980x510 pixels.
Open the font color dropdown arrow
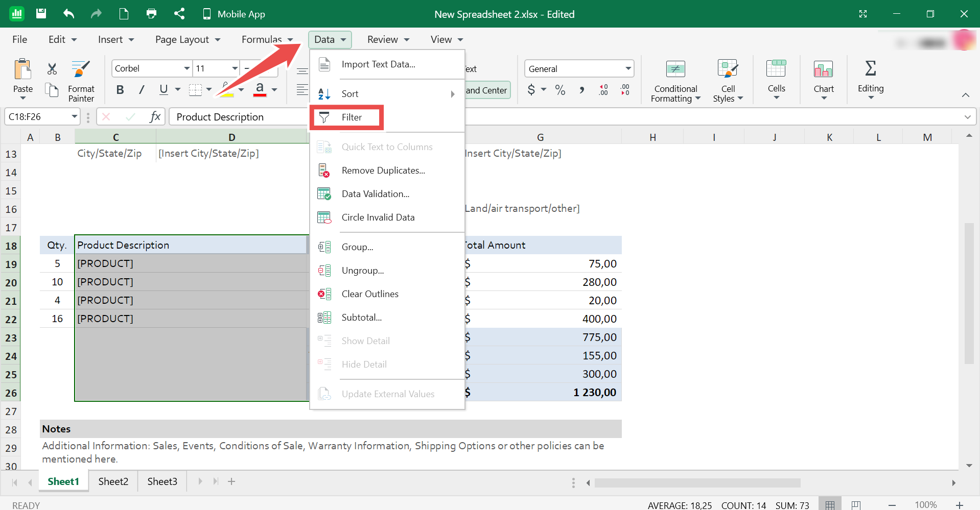coord(274,90)
